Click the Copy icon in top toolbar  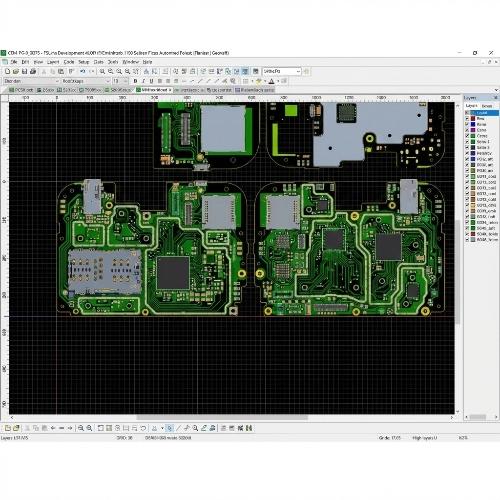[x=52, y=71]
